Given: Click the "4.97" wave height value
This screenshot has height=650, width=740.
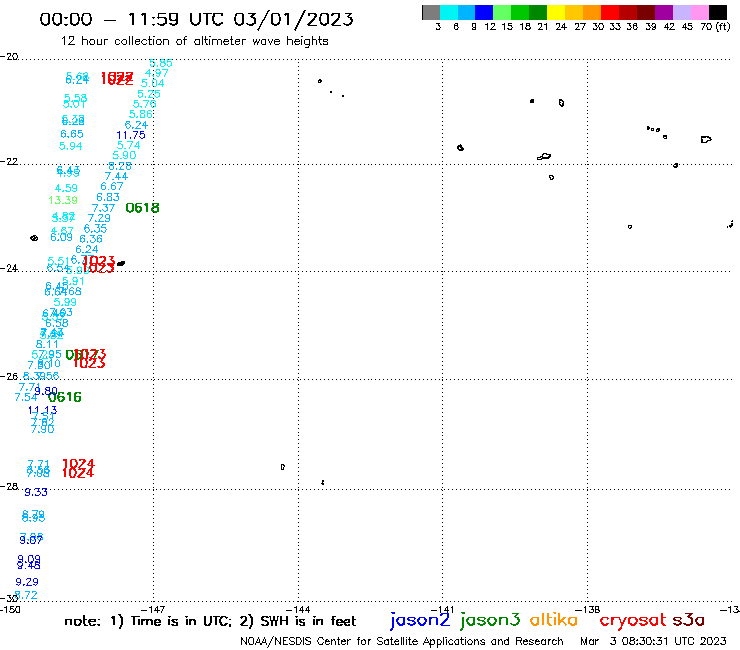Looking at the screenshot, I should [x=156, y=73].
